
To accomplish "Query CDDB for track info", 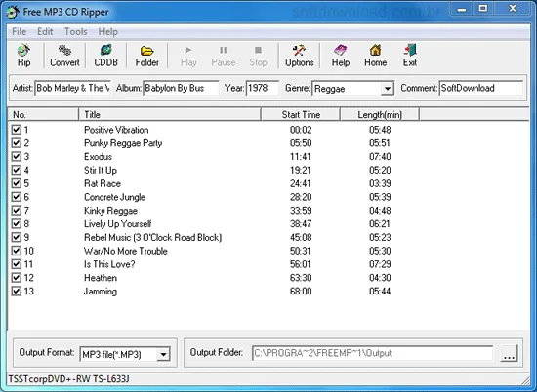I will [105, 56].
